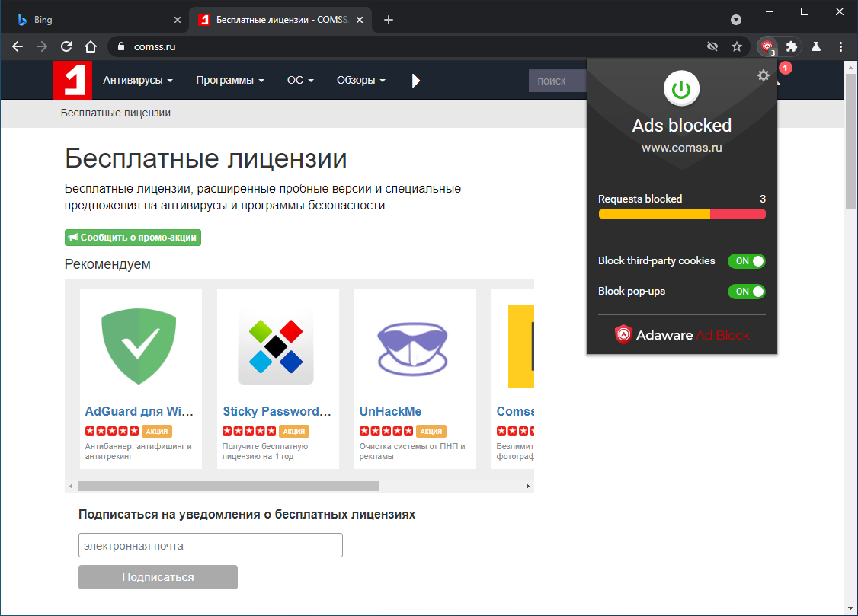The width and height of the screenshot is (858, 616).
Task: Click the browser forward arrow
Action: 42,46
